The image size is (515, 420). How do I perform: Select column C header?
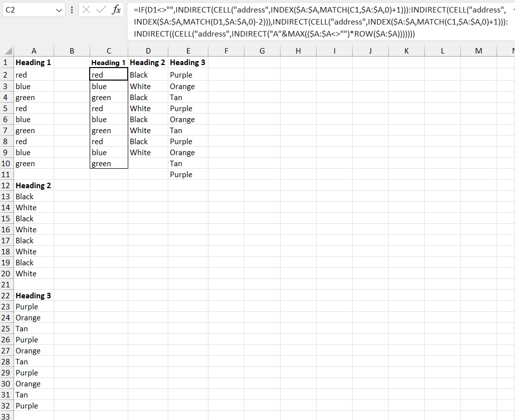tap(109, 51)
